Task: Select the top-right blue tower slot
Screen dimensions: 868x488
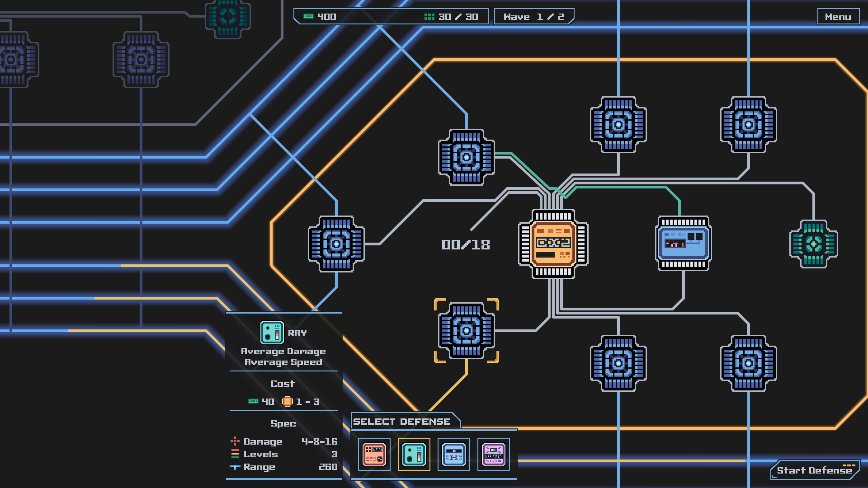Action: [749, 125]
